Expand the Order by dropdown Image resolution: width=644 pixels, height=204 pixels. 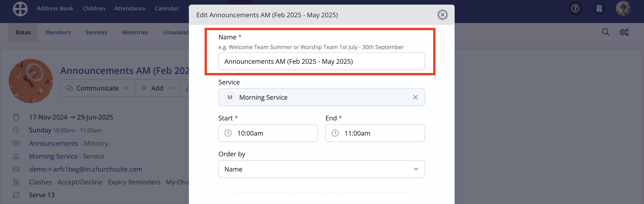322,169
